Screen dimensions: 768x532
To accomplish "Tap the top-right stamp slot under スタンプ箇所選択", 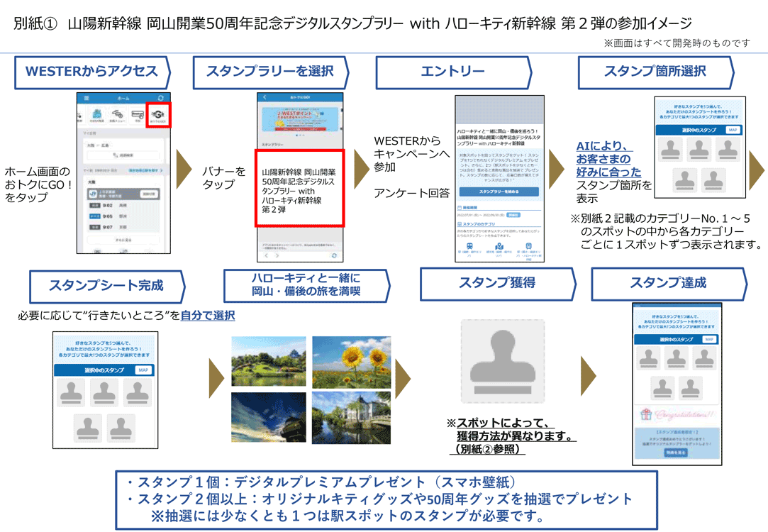I will tap(728, 149).
